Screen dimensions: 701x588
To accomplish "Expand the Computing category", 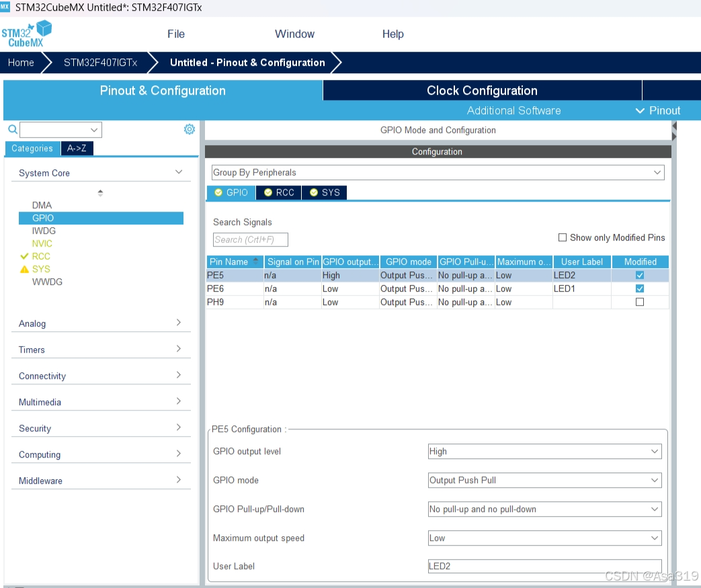I will 101,454.
